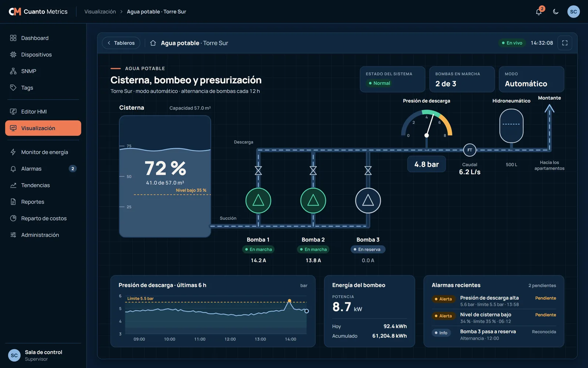Open the Bomba 3 pasa a reserva entry
Image resolution: width=588 pixels, height=368 pixels.
494,335
